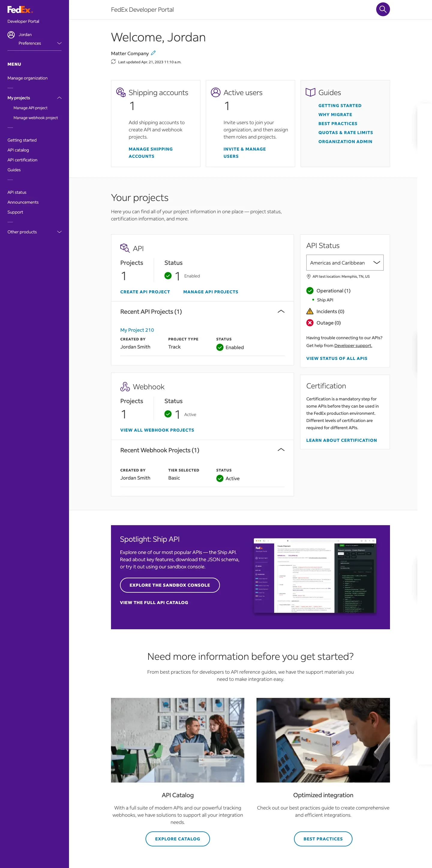Open search with magnifier icon
Image resolution: width=432 pixels, height=868 pixels.
tap(383, 9)
